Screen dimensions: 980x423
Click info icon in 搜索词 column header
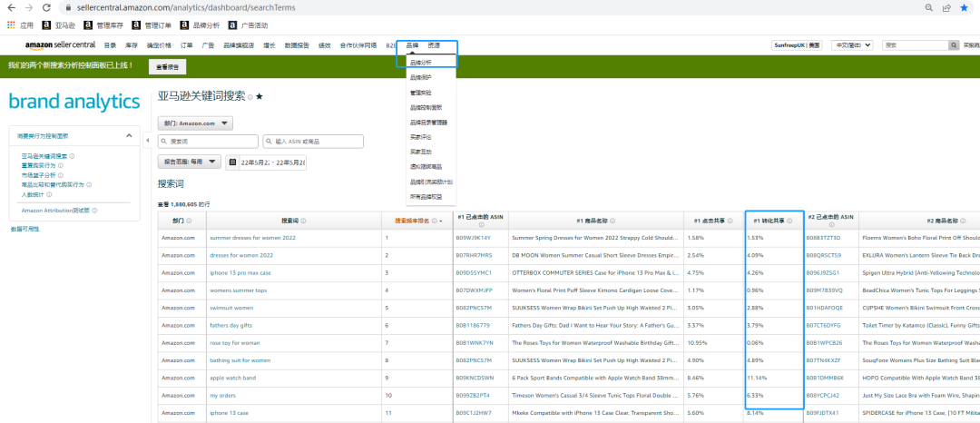(302, 221)
